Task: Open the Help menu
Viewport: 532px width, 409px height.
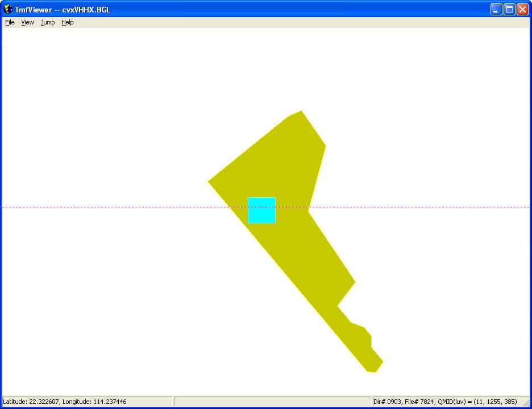Action: pos(68,22)
